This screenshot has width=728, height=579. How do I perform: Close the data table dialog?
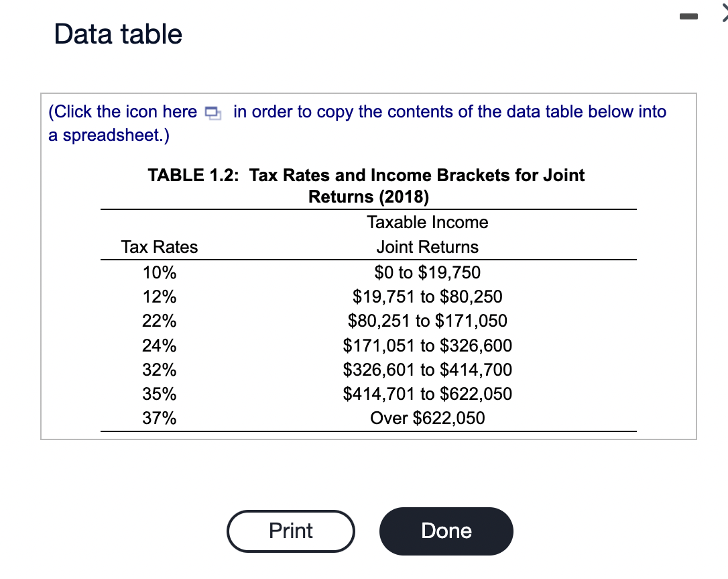click(x=725, y=14)
